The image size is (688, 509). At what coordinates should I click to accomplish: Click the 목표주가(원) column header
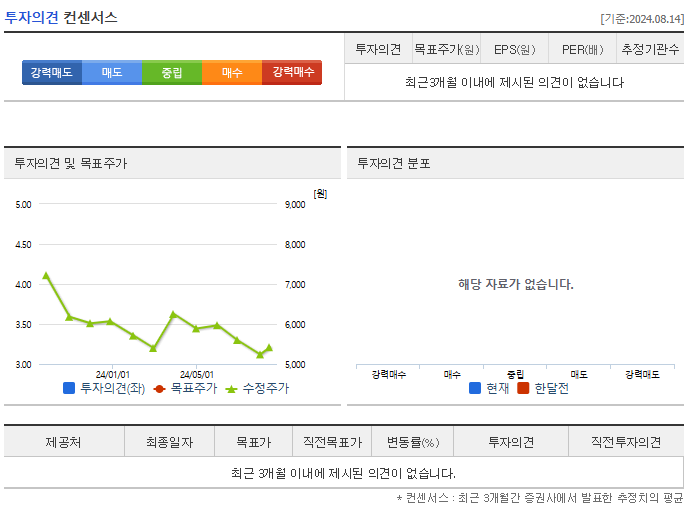click(x=447, y=49)
